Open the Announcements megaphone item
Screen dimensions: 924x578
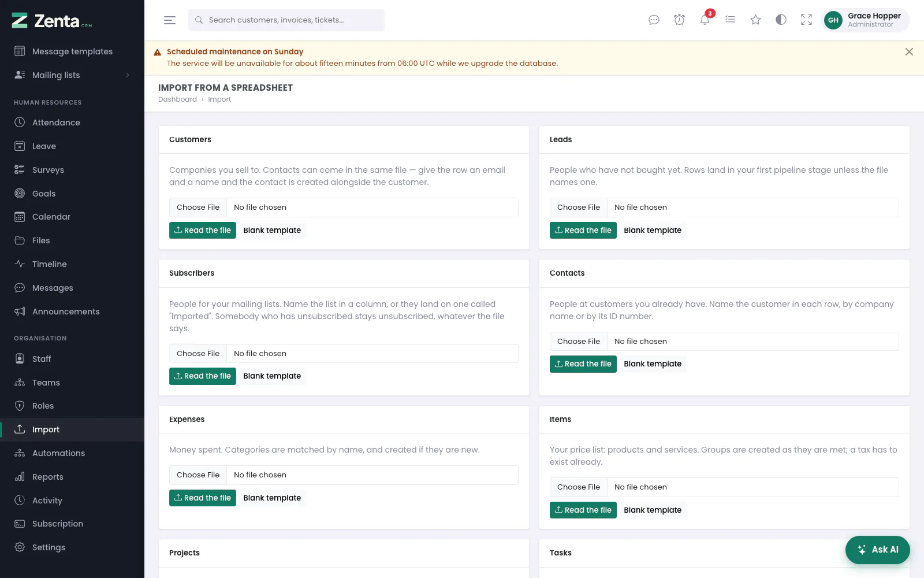(72, 312)
